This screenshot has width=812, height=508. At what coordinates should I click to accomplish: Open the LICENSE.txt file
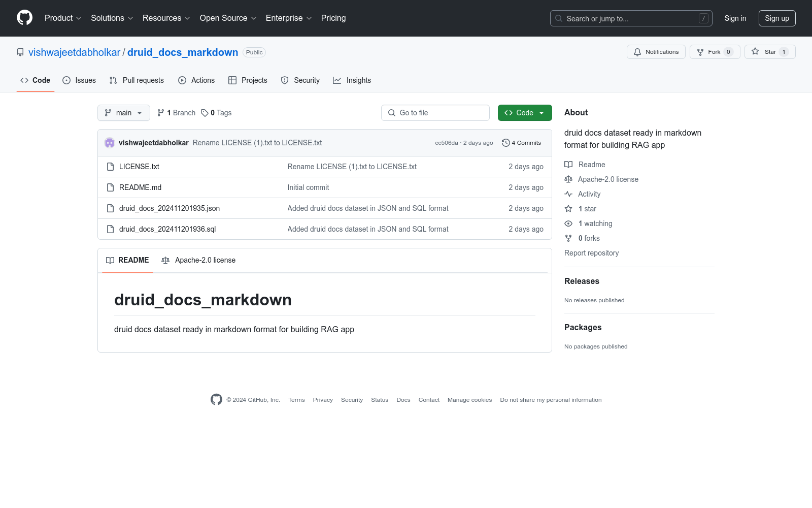click(139, 167)
